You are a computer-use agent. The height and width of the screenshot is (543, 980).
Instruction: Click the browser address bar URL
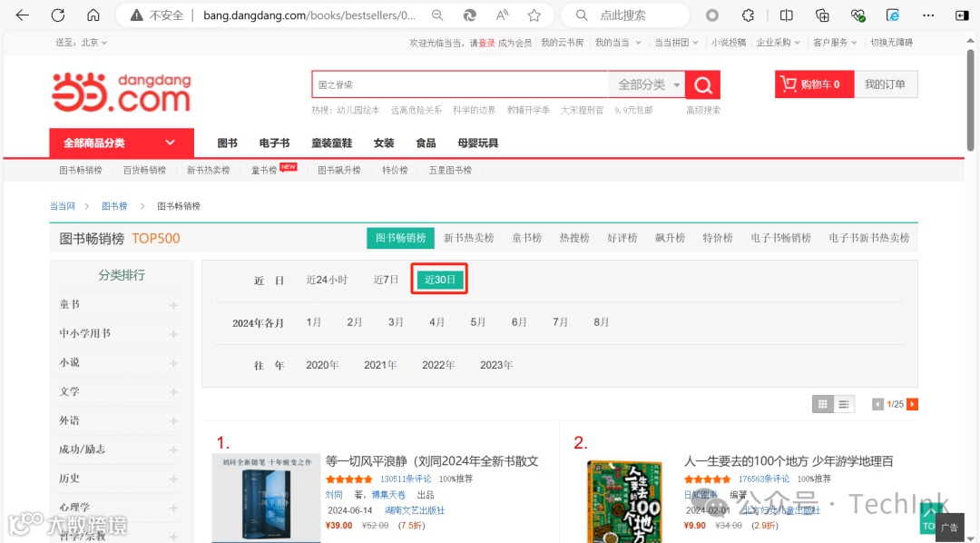tap(309, 15)
